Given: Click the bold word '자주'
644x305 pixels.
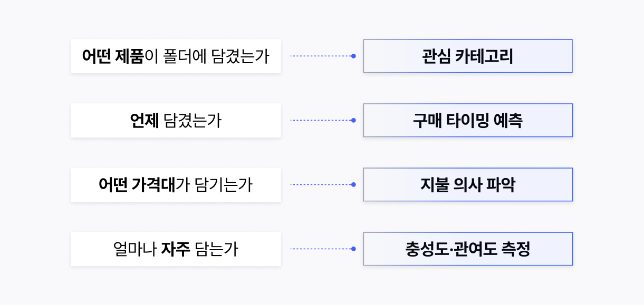Looking at the screenshot, I should 176,250.
